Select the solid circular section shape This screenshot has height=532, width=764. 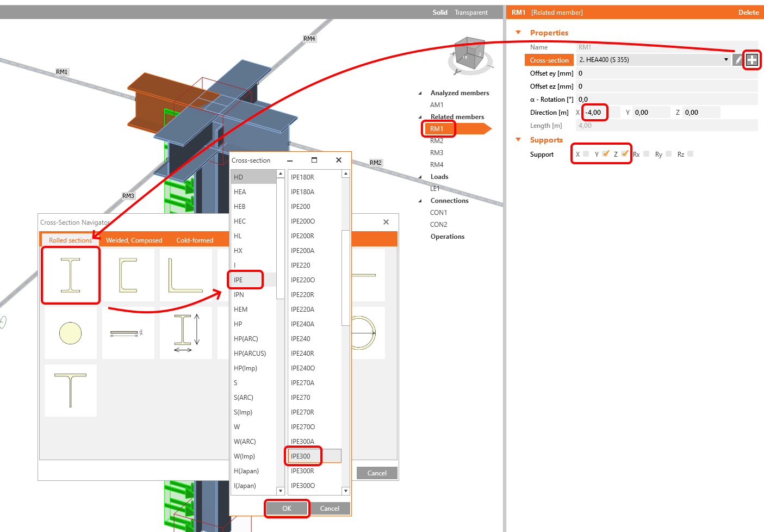click(x=71, y=333)
